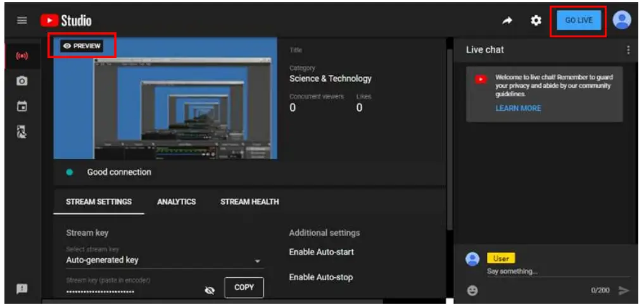Copy the stream key with the COPY button
Viewport: 644px width, 305px height.
(244, 287)
